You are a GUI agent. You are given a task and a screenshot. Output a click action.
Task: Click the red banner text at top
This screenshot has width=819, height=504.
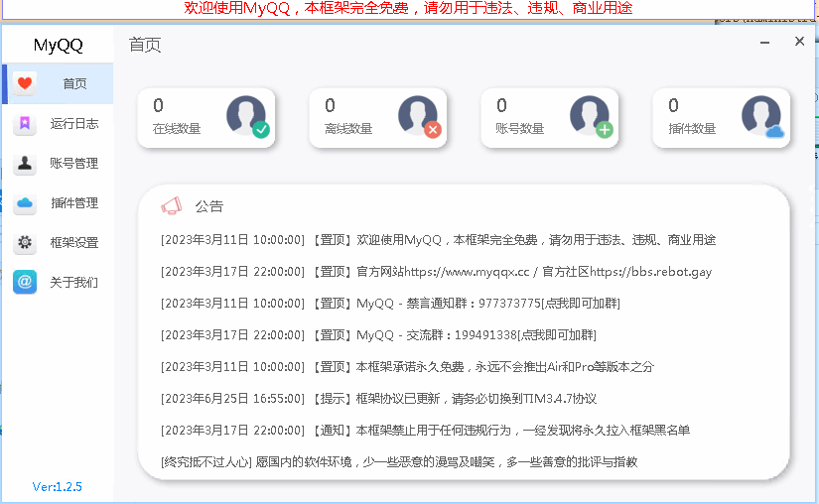click(408, 8)
